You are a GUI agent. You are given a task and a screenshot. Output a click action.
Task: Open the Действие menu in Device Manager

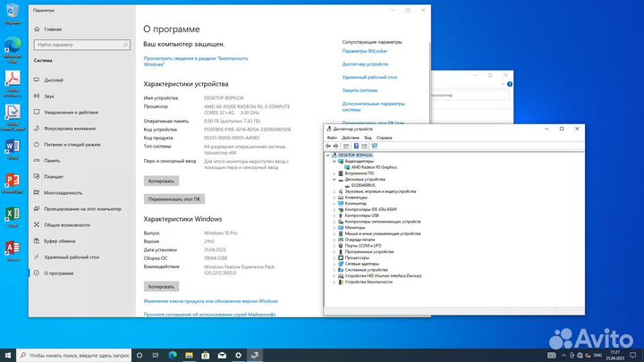click(351, 138)
